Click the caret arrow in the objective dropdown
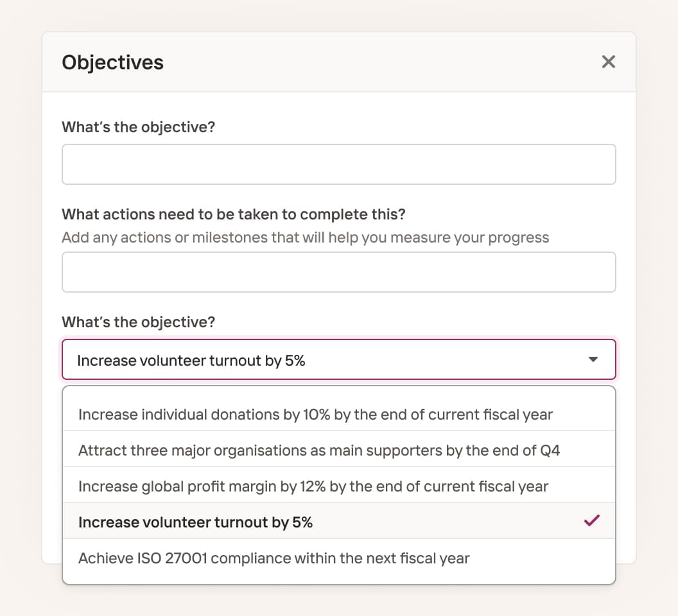The height and width of the screenshot is (616, 678). 593,360
